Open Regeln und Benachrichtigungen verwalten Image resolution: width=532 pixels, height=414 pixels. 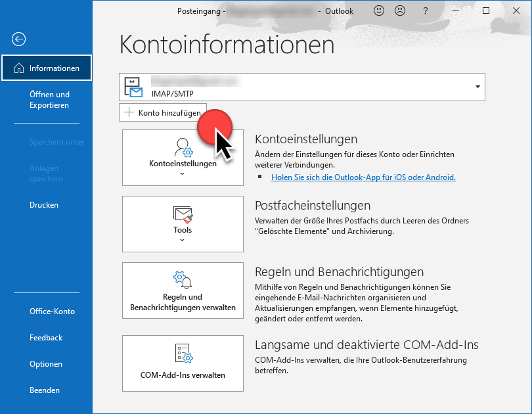183,290
